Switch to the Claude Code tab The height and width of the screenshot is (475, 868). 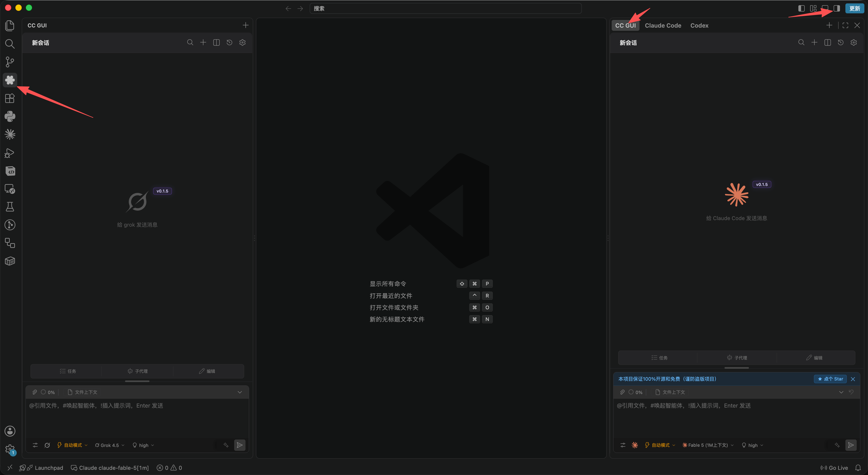(x=663, y=25)
